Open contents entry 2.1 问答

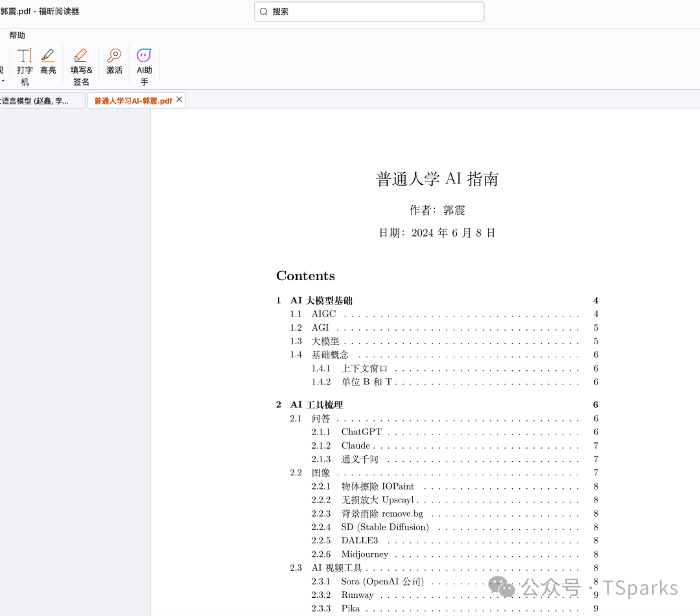pos(444,419)
